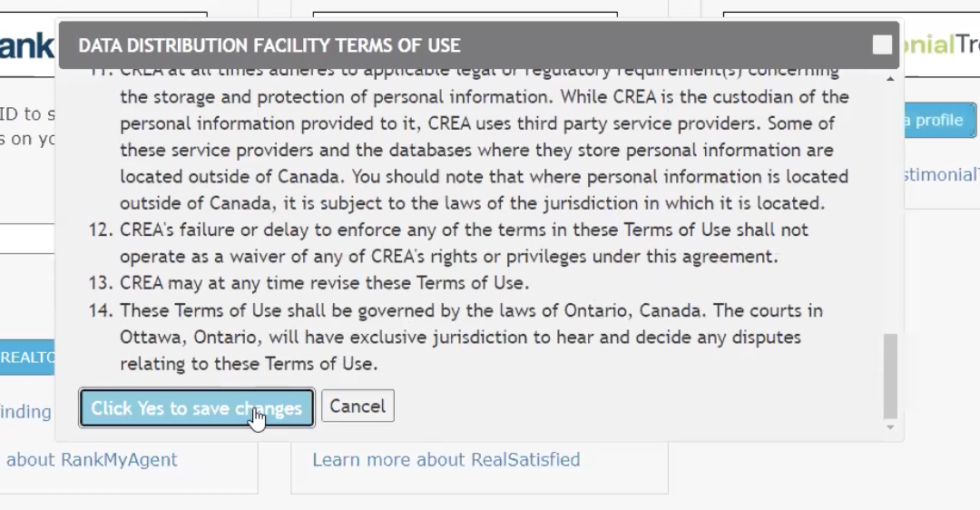
Task: Click the partially hidden input field at left
Action: point(27,240)
